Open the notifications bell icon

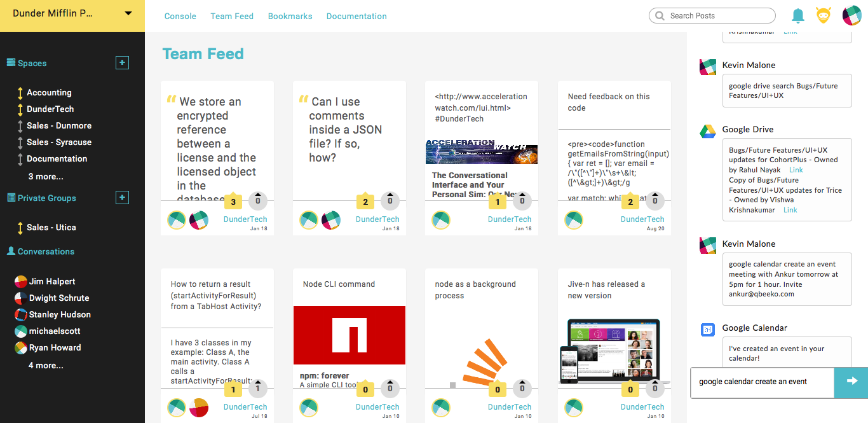pyautogui.click(x=798, y=16)
